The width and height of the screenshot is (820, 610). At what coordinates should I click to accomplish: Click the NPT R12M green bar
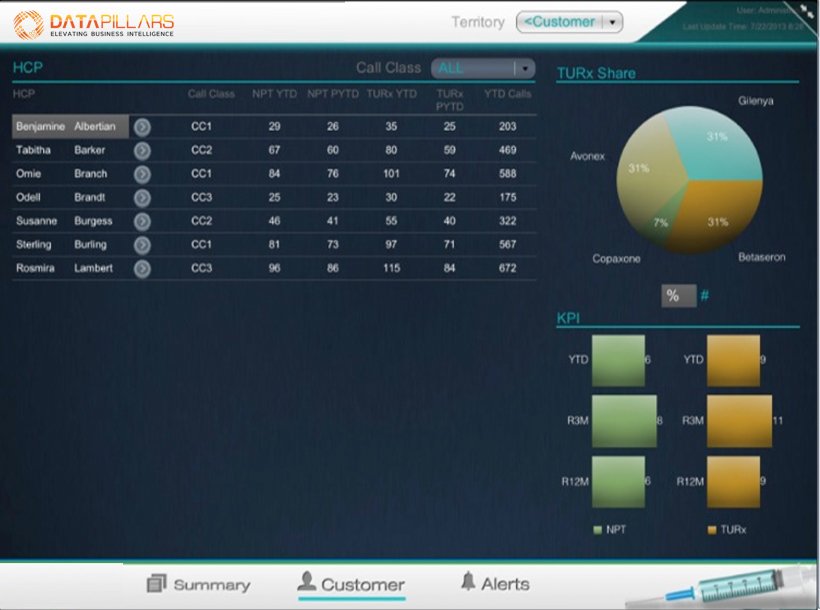click(x=618, y=481)
